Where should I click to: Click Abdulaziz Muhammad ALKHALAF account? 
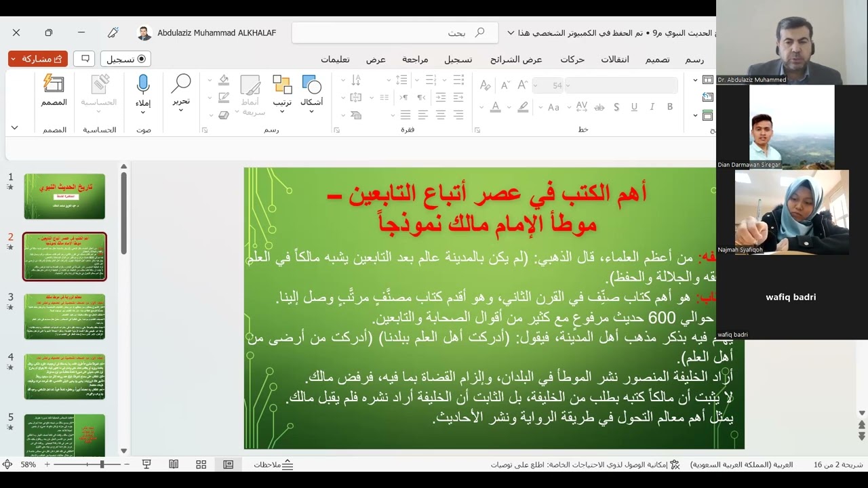[206, 33]
